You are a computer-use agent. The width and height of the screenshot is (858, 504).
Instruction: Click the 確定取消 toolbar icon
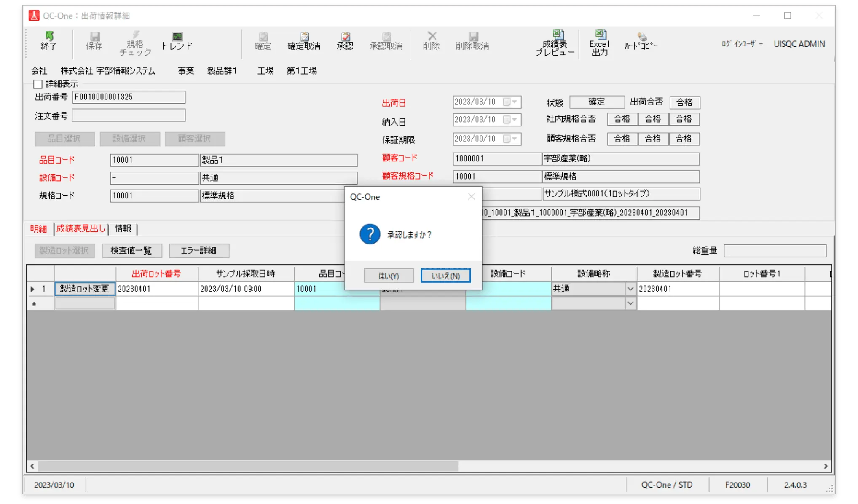304,41
